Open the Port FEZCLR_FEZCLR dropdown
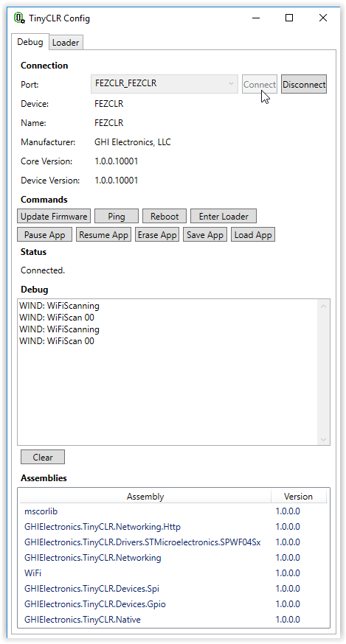346x644 pixels. click(165, 84)
